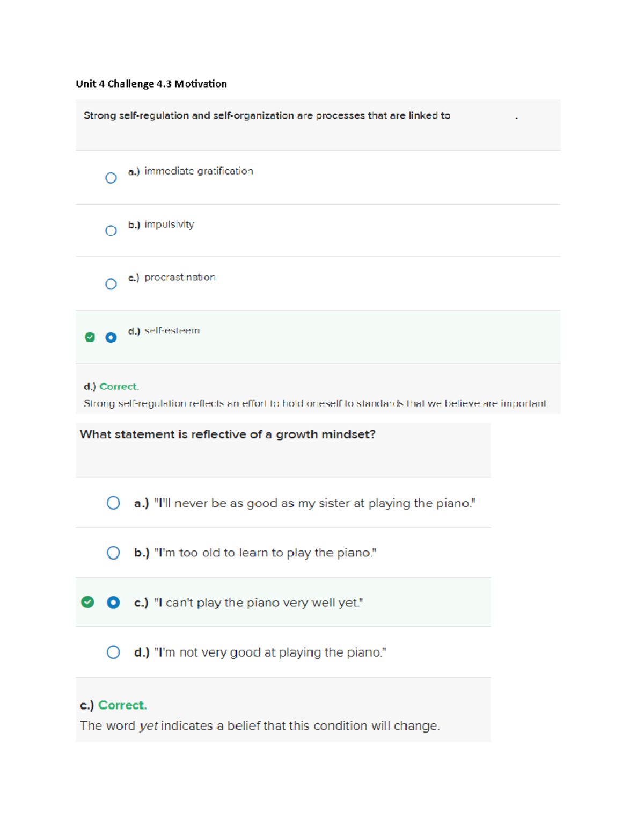Click the green checkmark beside self-esteem answer
This screenshot has height=834, width=644.
point(89,337)
